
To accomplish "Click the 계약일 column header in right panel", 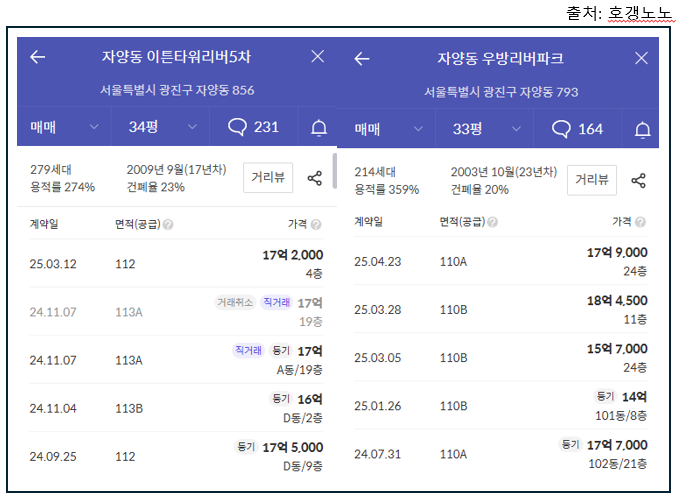I will point(368,222).
